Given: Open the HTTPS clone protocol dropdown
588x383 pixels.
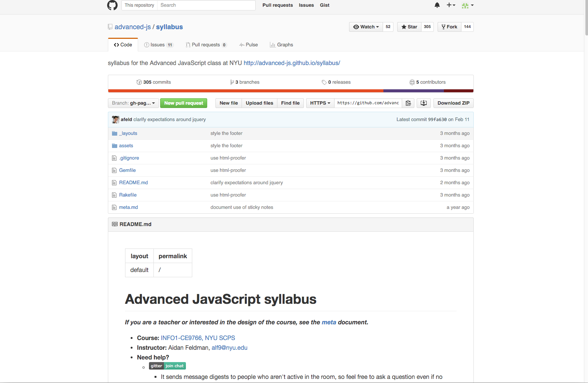Looking at the screenshot, I should pos(320,103).
